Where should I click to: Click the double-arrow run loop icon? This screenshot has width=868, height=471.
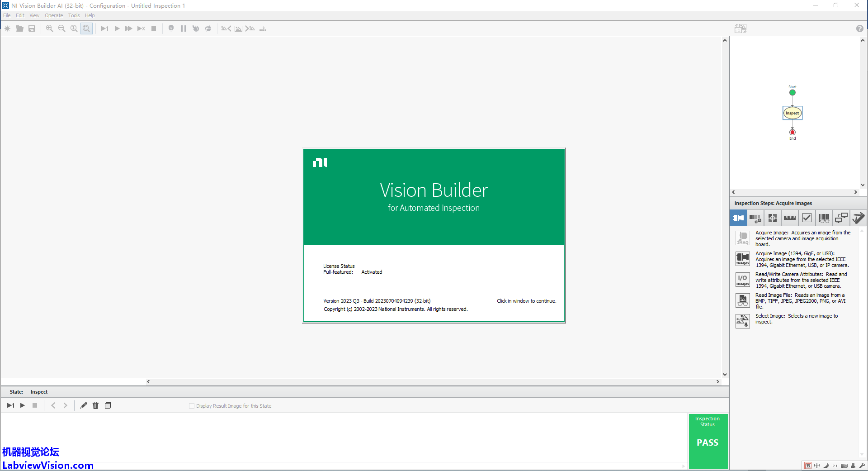click(x=129, y=29)
